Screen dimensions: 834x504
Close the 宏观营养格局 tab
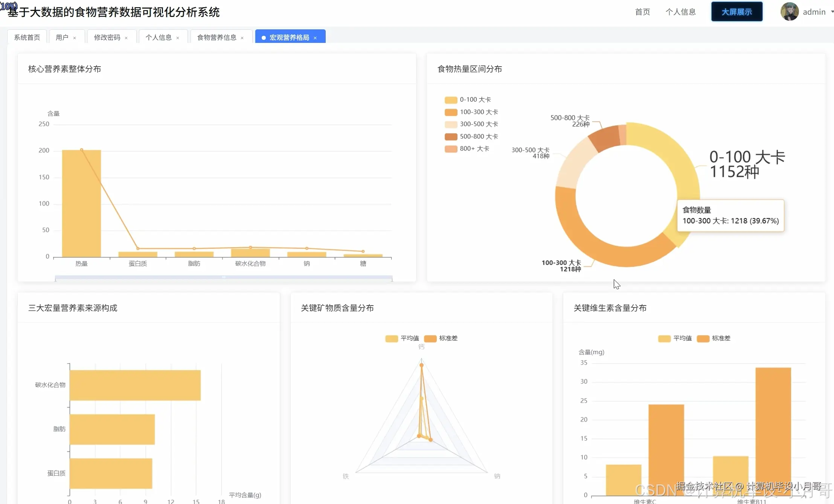[x=315, y=37]
